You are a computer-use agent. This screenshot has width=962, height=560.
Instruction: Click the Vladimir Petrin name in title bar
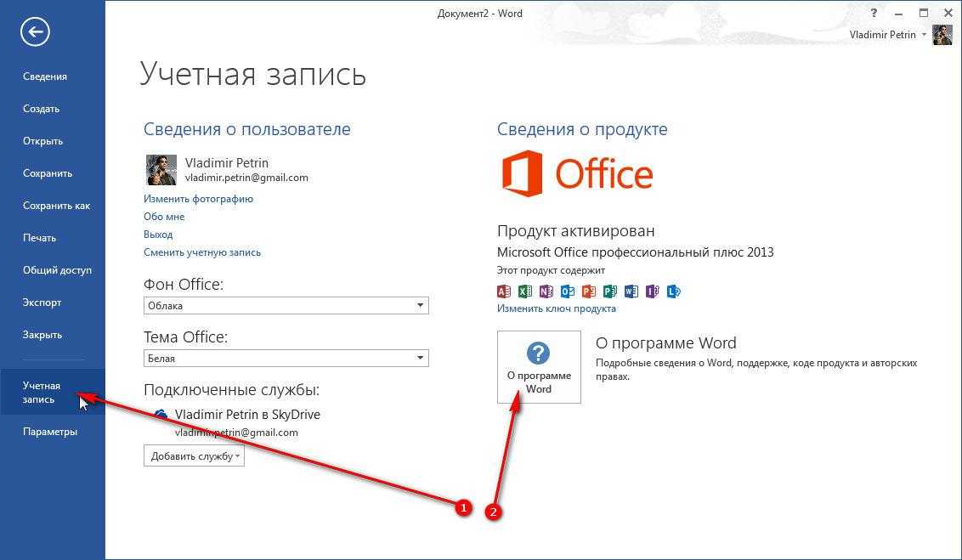[x=882, y=35]
